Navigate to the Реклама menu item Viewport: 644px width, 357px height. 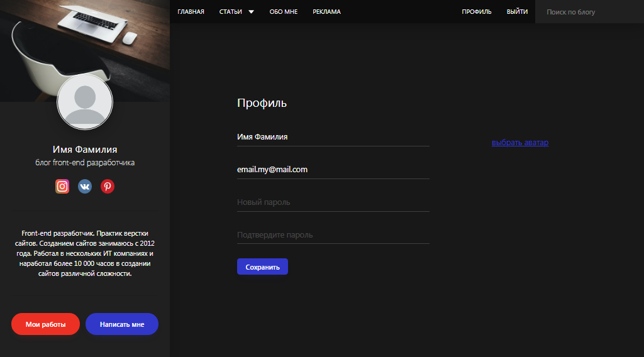coord(326,12)
